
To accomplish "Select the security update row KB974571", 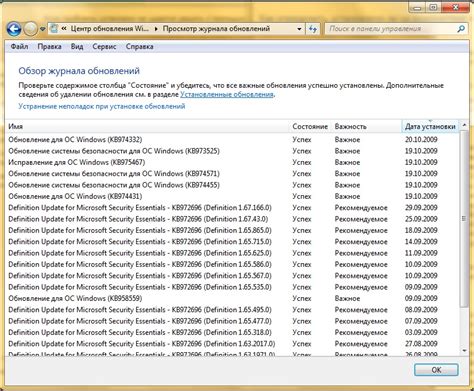I will click(x=232, y=174).
